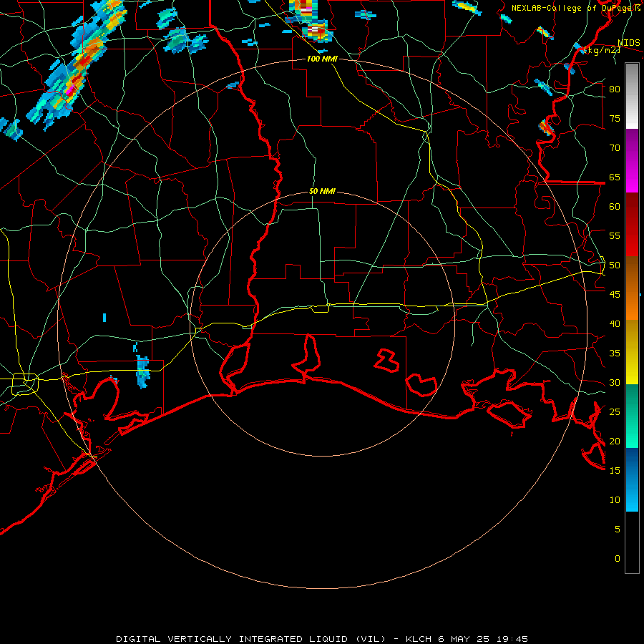Click the 15 value on the VIL scale

pos(615,471)
